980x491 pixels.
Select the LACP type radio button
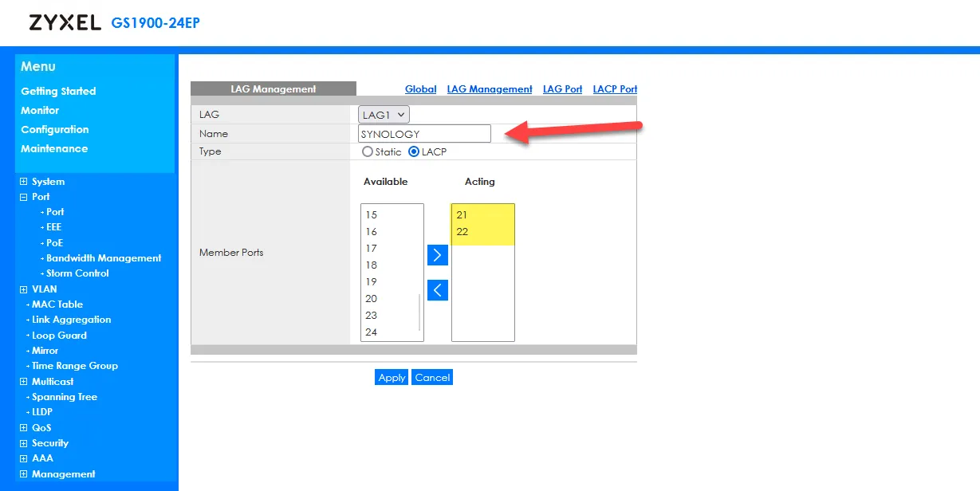tap(414, 151)
